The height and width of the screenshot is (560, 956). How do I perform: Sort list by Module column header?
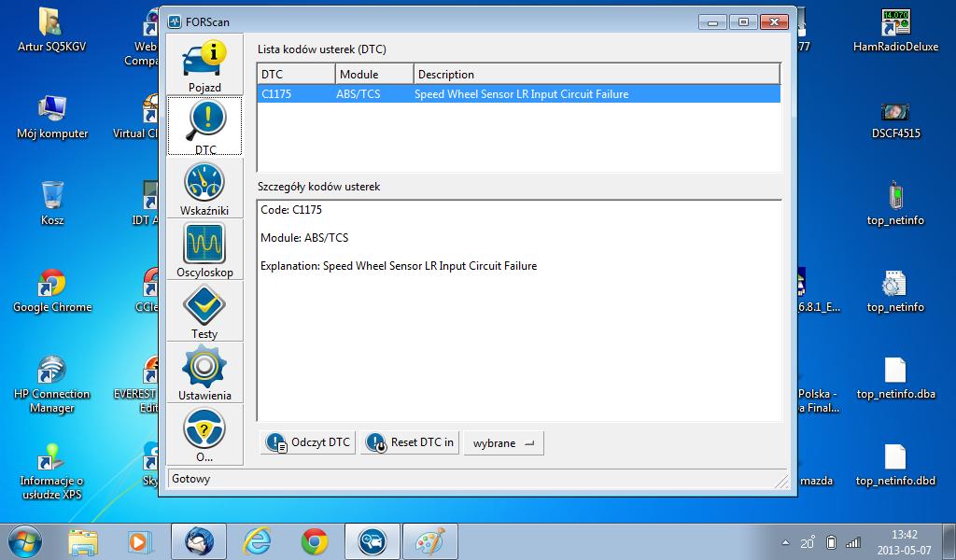coord(374,75)
